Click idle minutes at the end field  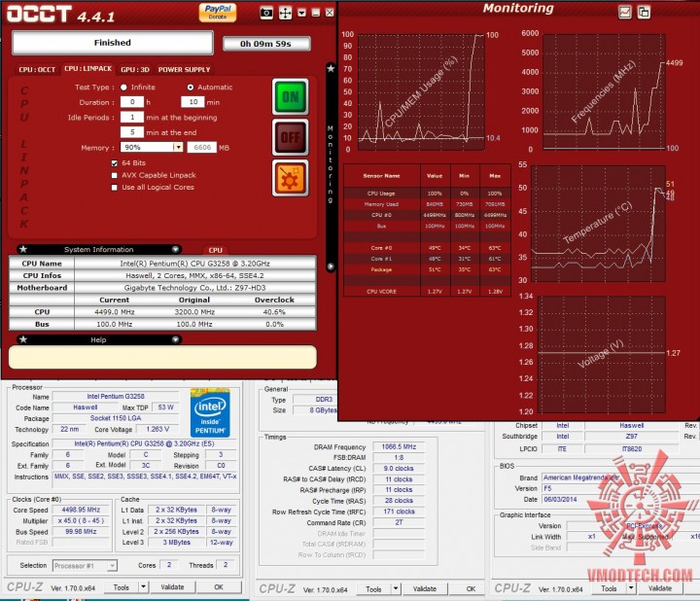[x=132, y=132]
